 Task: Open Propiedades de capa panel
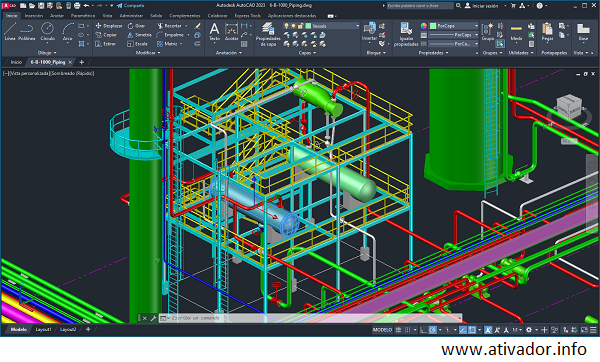(x=268, y=34)
